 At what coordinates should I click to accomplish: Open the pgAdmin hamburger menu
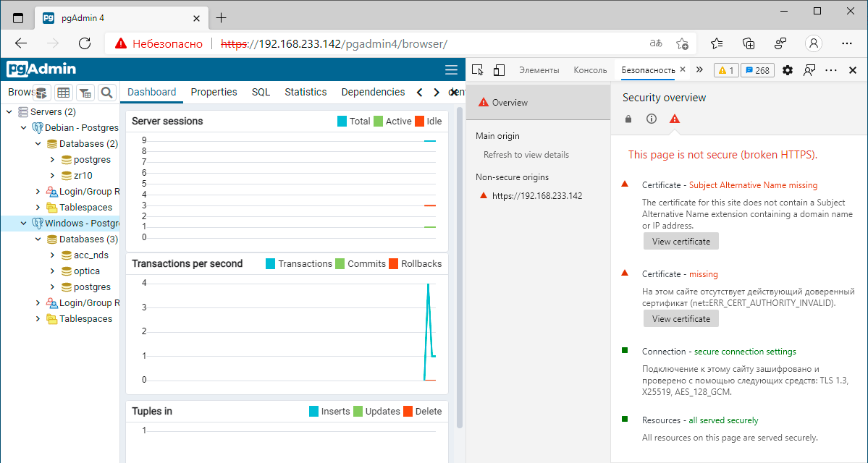click(x=451, y=69)
